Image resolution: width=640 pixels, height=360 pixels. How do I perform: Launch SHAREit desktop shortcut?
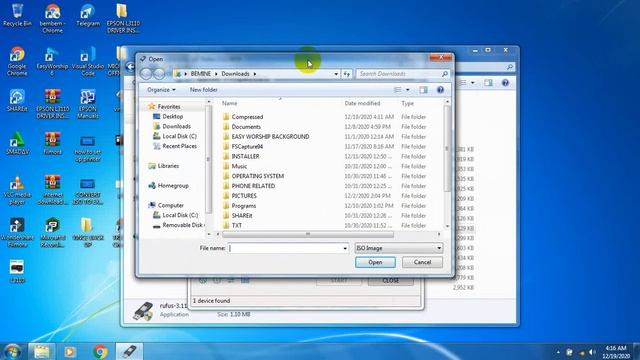(x=17, y=100)
